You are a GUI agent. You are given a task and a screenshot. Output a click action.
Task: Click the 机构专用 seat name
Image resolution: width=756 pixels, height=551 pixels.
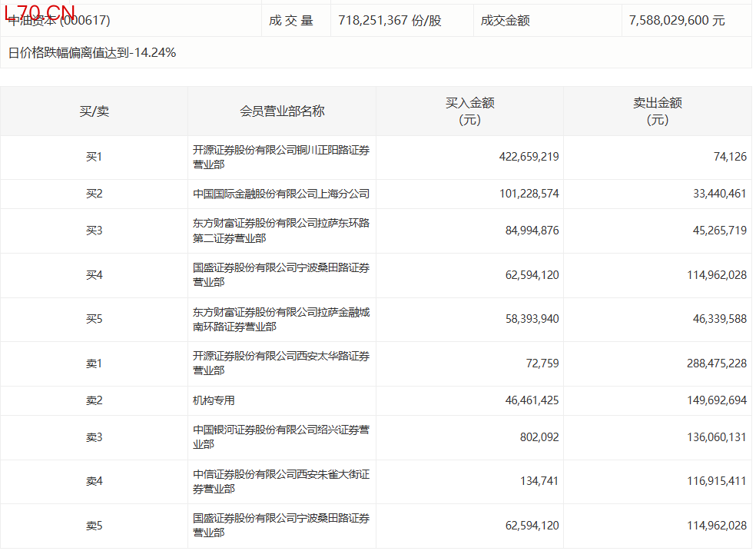(x=214, y=400)
